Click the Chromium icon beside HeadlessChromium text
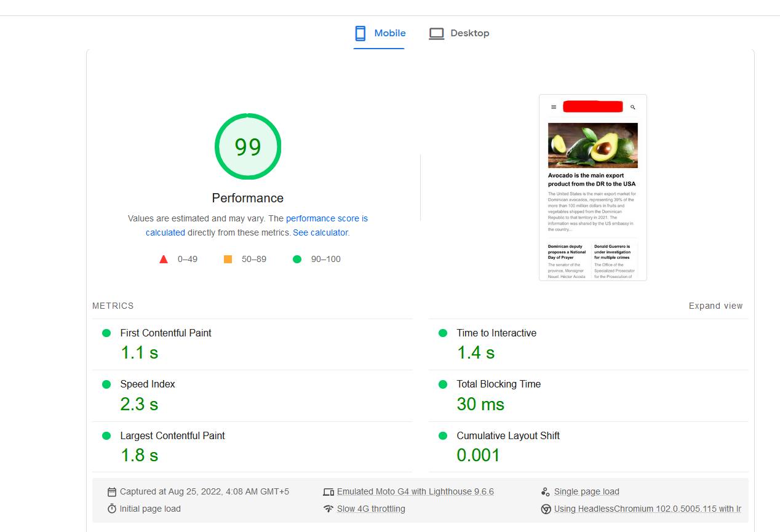 point(545,509)
